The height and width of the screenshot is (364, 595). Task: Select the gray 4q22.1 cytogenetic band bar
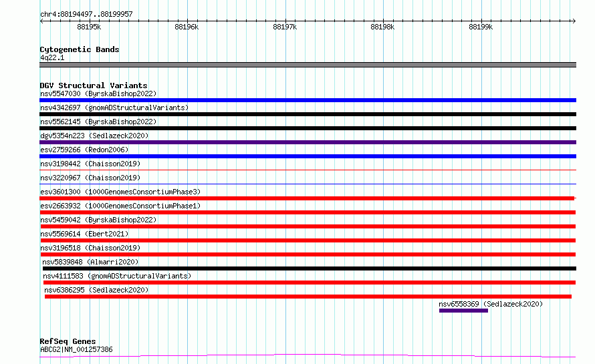tap(308, 65)
